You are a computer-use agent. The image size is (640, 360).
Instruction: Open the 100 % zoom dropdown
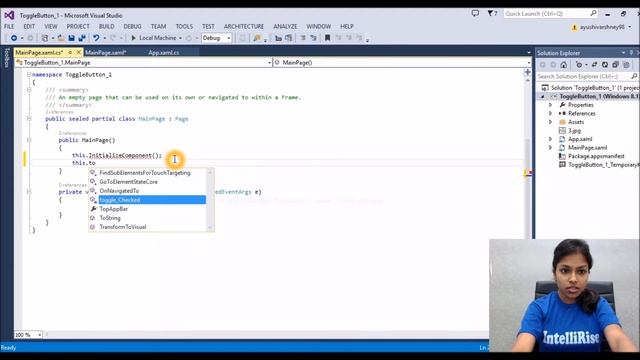pyautogui.click(x=40, y=335)
